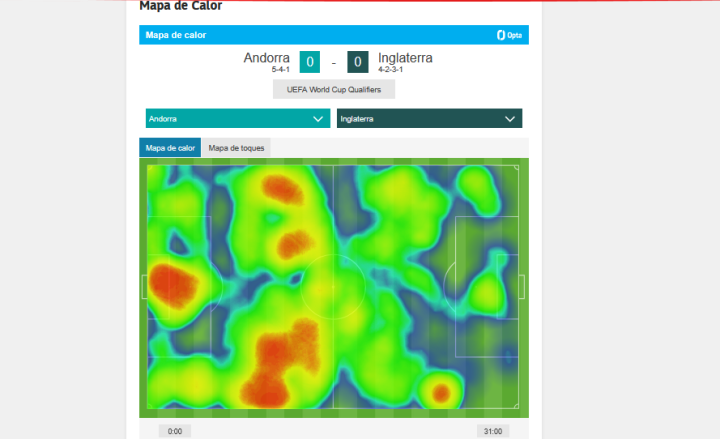Click the Andorra score box showing 0
The height and width of the screenshot is (439, 720).
click(x=310, y=62)
